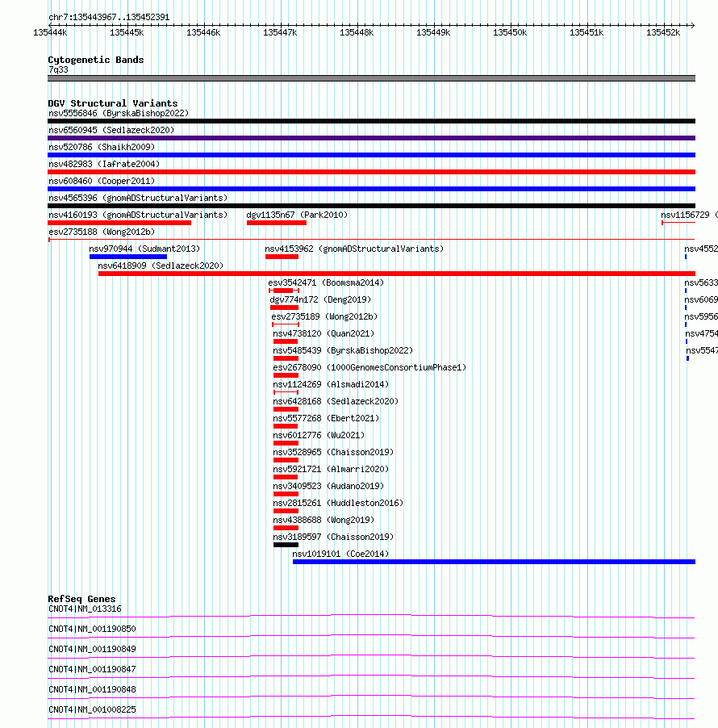This screenshot has width=718, height=728.
Task: Click the nsv6418909 long red bar
Action: click(397, 274)
